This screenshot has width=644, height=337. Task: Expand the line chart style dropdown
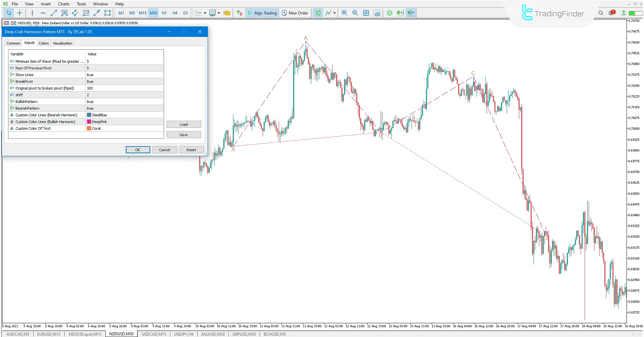pos(205,13)
